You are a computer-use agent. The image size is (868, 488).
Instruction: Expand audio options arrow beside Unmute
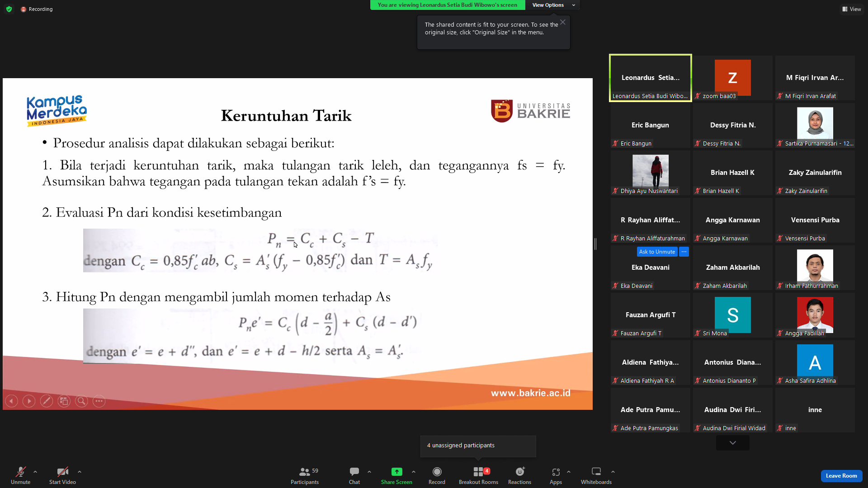point(35,472)
